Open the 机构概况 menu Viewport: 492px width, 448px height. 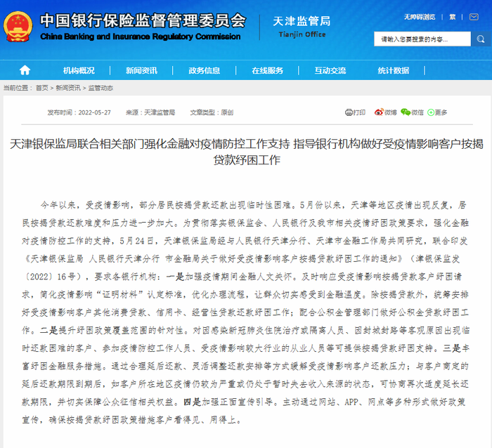tap(79, 70)
